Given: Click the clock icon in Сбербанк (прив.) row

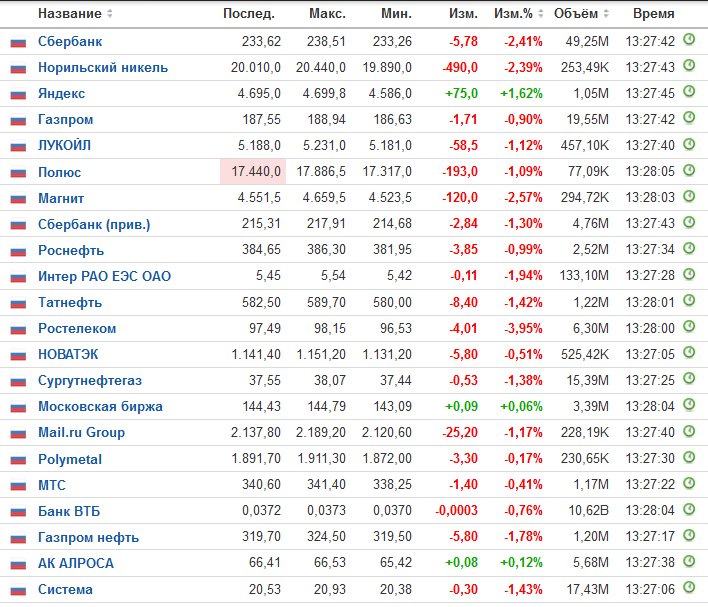Looking at the screenshot, I should point(689,222).
